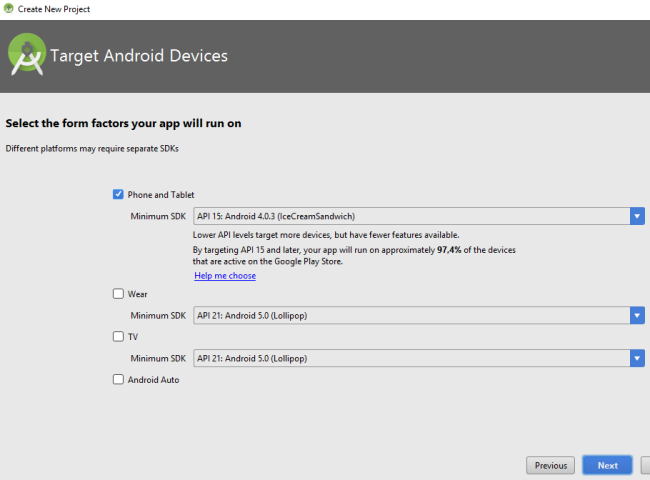Tick the TV checkbox
This screenshot has height=480, width=650.
(x=118, y=337)
